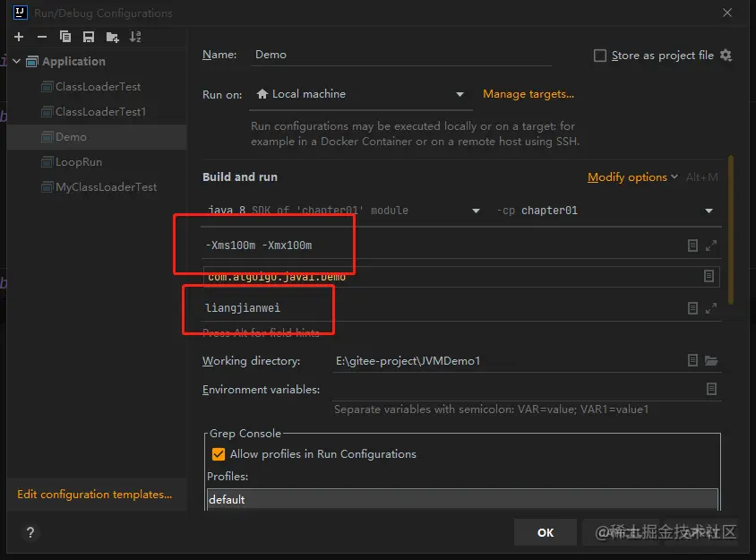756x560 pixels.
Task: Edit environment variables list icon
Action: pos(711,389)
